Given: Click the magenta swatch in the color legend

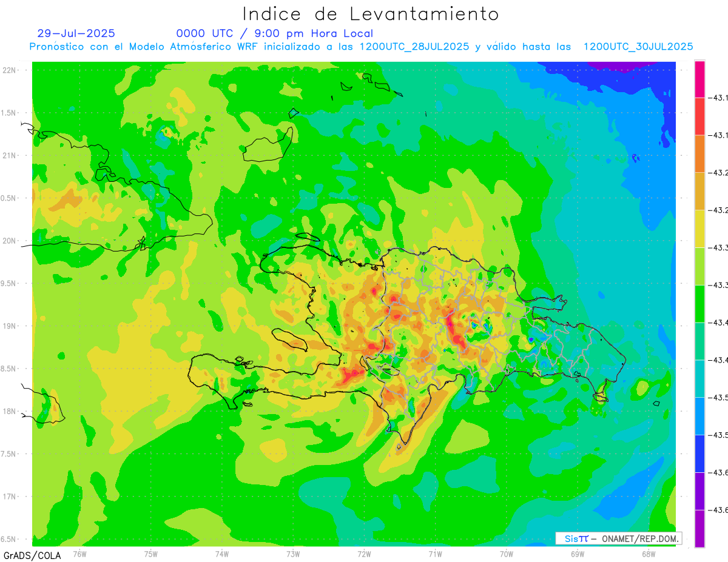Looking at the screenshot, I should (x=699, y=79).
